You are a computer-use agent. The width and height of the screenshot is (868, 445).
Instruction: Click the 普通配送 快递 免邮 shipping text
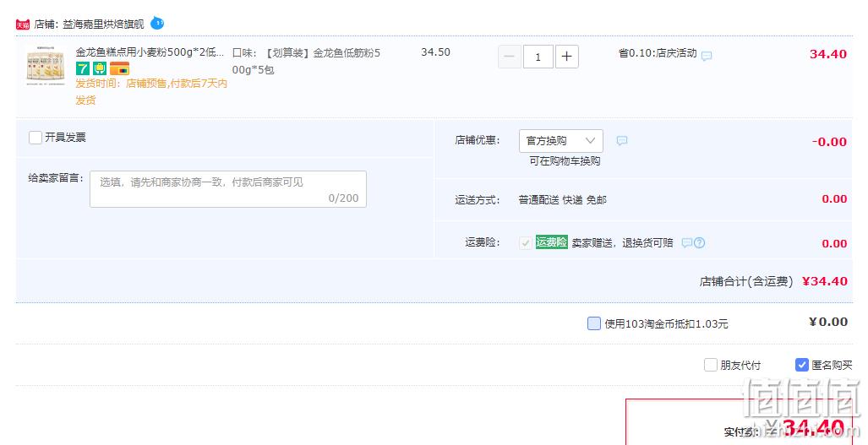pyautogui.click(x=562, y=199)
